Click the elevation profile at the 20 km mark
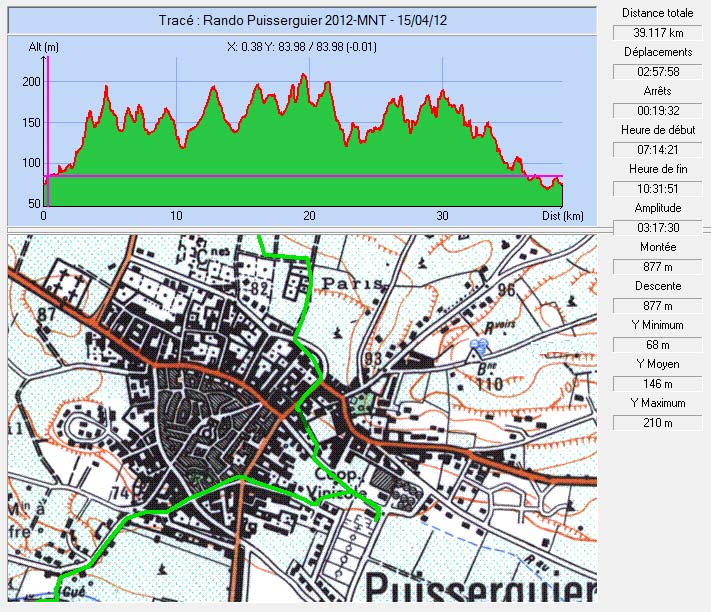The width and height of the screenshot is (711, 612). pos(310,150)
